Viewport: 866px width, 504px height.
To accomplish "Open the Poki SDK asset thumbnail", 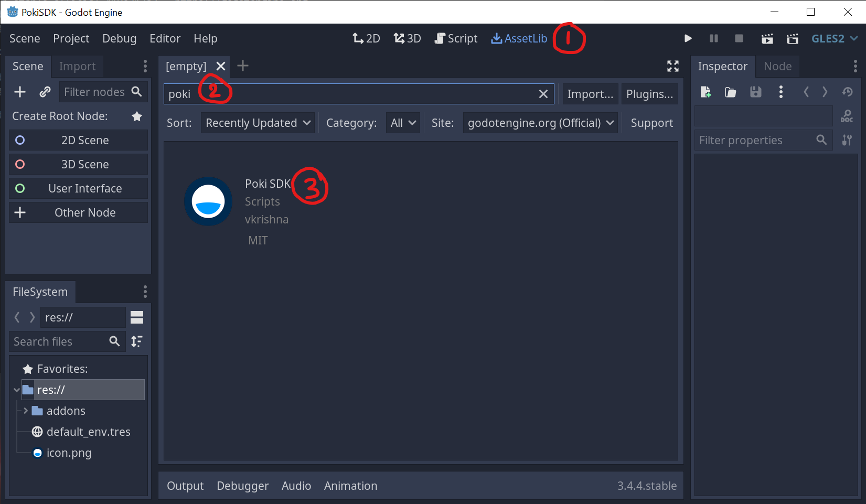I will click(208, 201).
